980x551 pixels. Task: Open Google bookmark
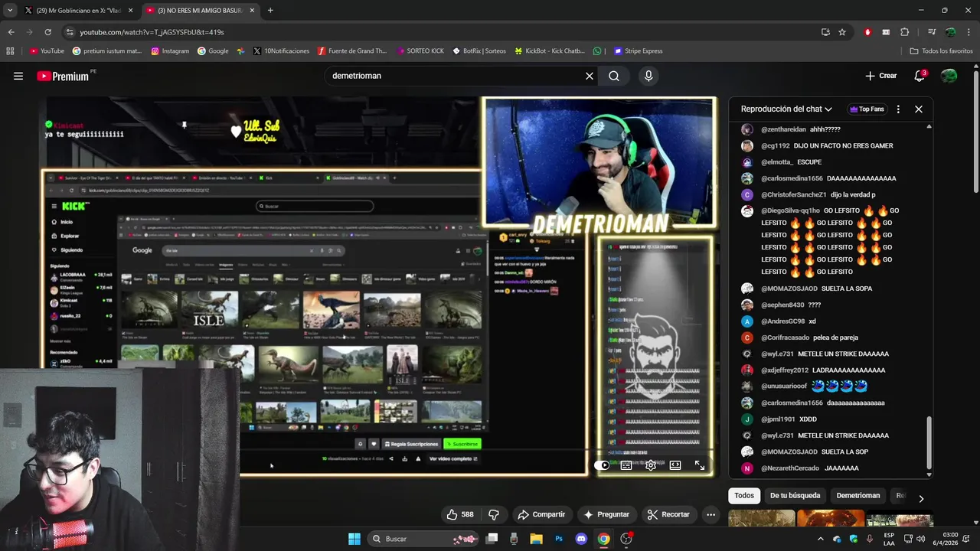[213, 51]
